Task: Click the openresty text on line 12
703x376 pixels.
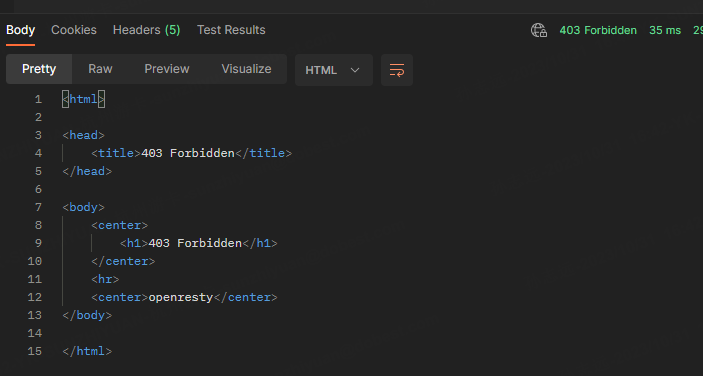Action: tap(181, 298)
